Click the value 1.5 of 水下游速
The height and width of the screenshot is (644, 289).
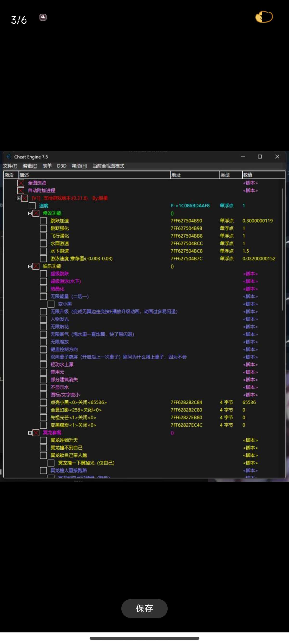[x=246, y=251]
